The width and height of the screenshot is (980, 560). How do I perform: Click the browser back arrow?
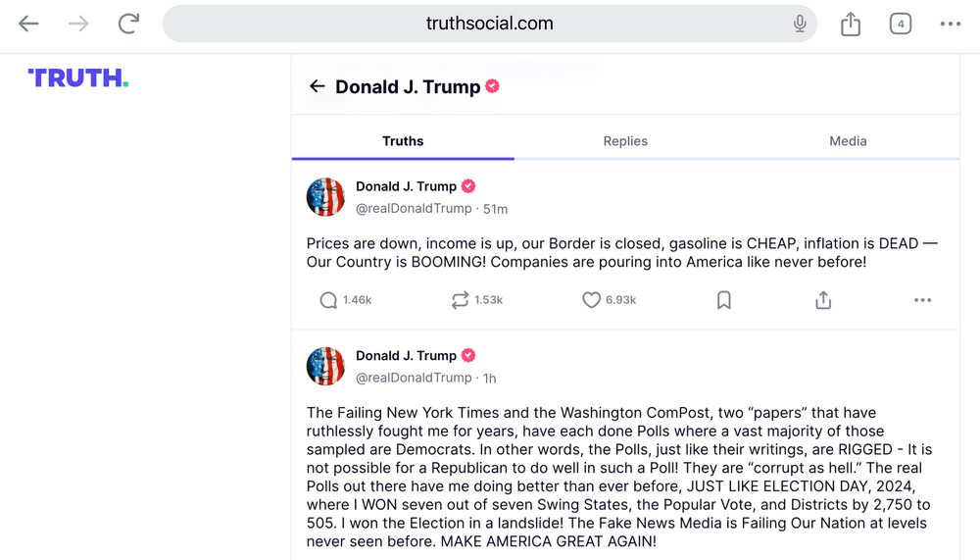click(28, 25)
